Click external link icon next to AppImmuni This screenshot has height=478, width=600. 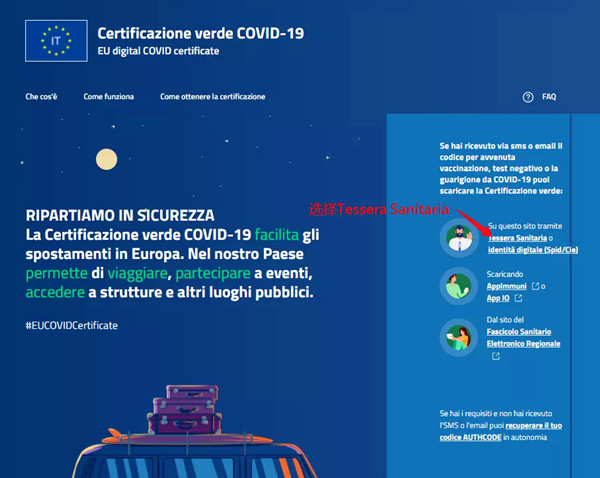pyautogui.click(x=535, y=286)
